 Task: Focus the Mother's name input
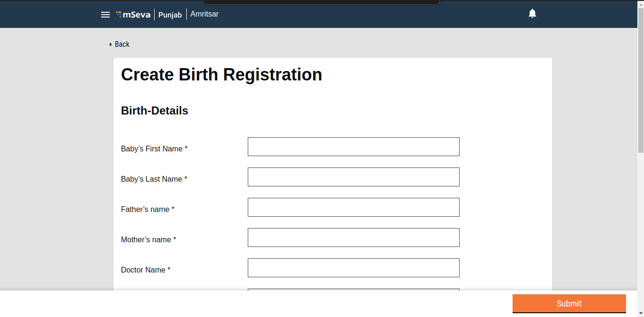click(x=353, y=238)
